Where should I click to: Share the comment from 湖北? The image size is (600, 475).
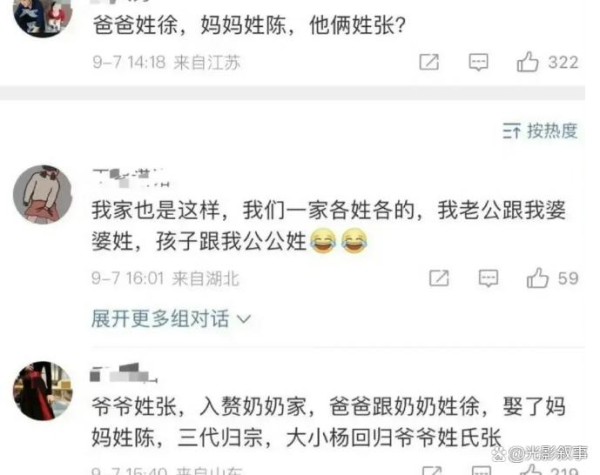click(x=439, y=278)
